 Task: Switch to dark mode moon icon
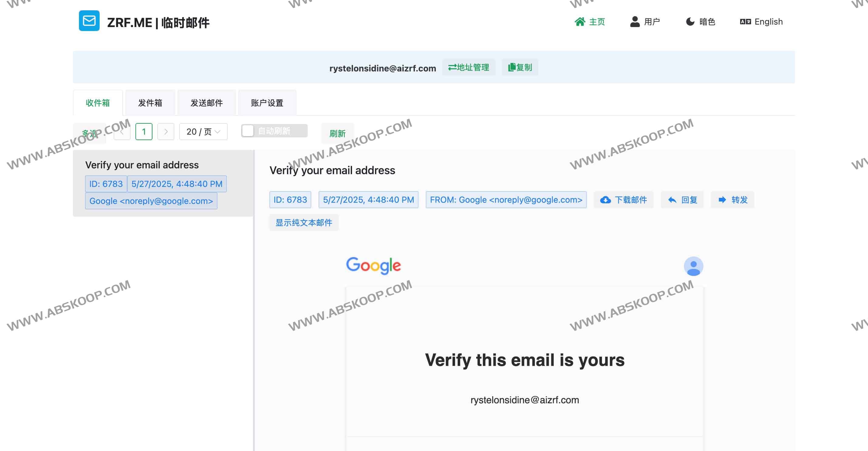pos(690,22)
